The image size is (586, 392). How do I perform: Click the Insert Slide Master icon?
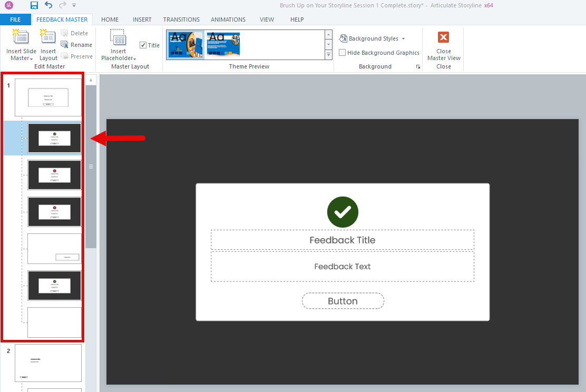point(21,37)
